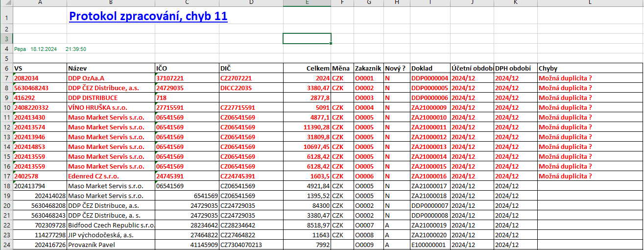Screen dimensions: 644x250
Task: Select cell with VS 2082034
Action: [x=40, y=78]
